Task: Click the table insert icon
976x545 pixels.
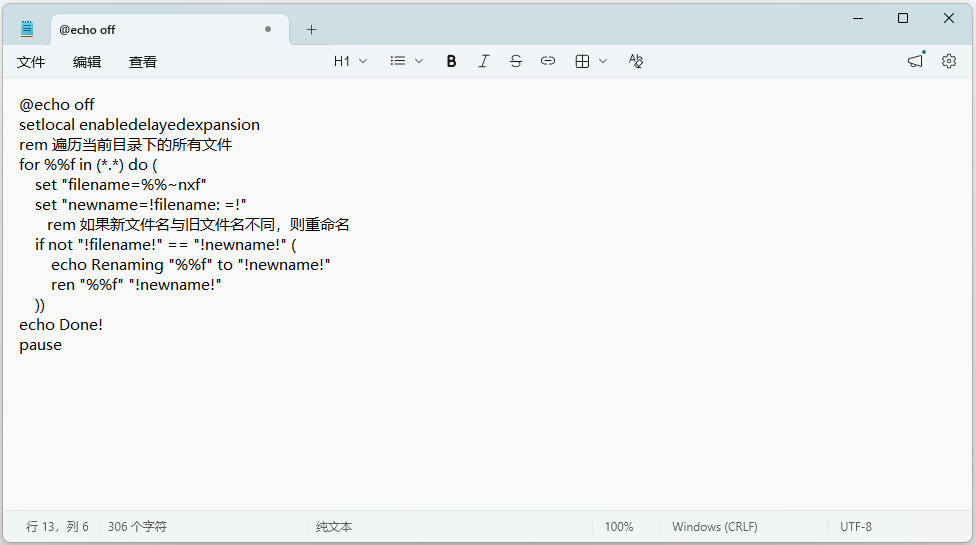Action: point(582,61)
